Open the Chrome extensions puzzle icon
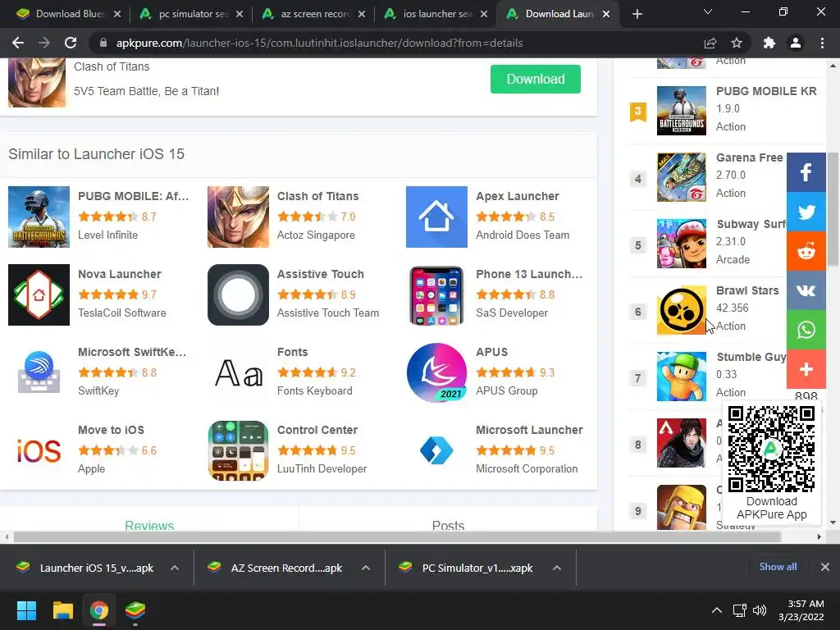This screenshot has height=630, width=840. pos(769,43)
